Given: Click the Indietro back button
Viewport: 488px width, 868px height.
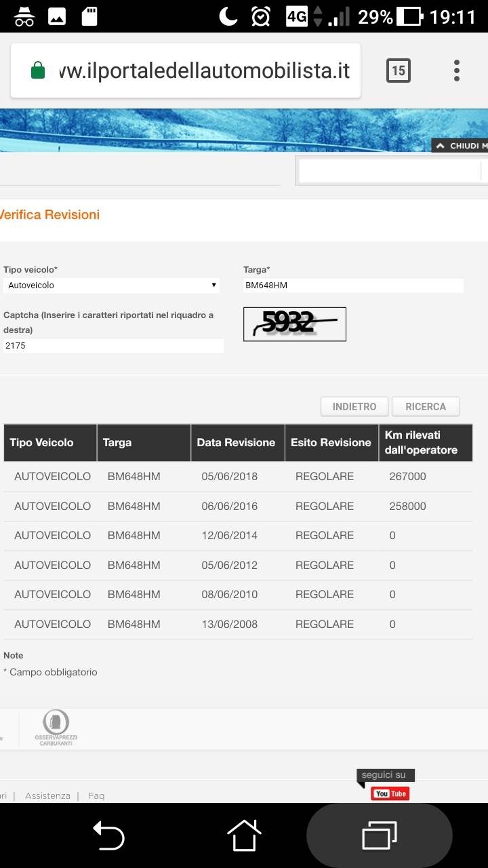Looking at the screenshot, I should [x=354, y=407].
